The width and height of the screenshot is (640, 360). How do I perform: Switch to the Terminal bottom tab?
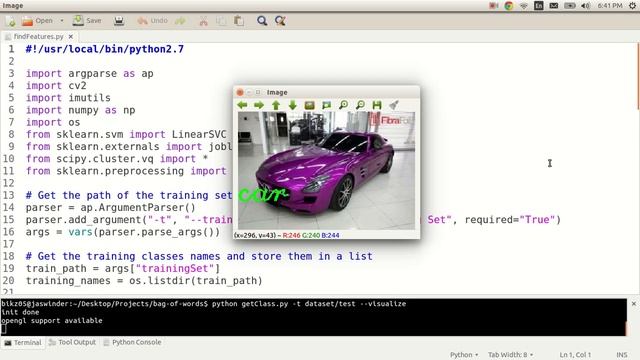[23, 342]
